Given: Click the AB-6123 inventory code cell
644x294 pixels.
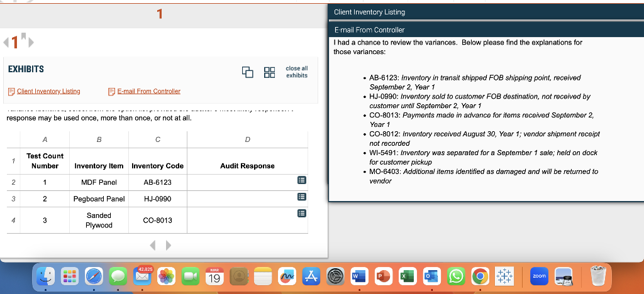Looking at the screenshot, I should pos(158,182).
